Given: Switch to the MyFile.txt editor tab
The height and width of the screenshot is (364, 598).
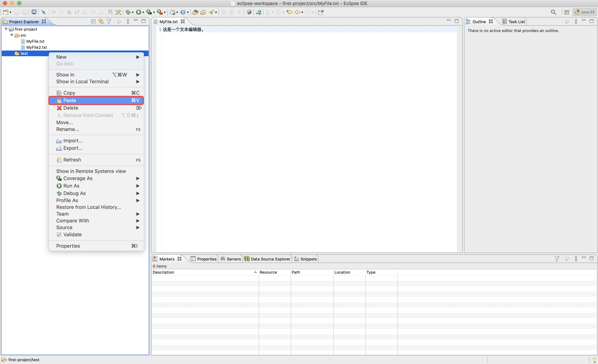Looking at the screenshot, I should click(x=168, y=22).
